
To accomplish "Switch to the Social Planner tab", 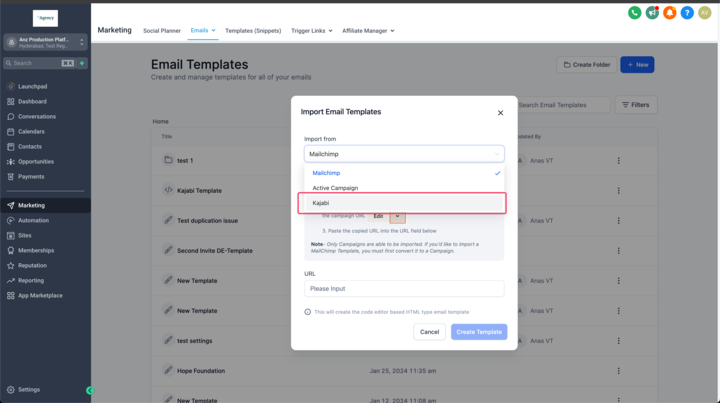I will (x=162, y=31).
